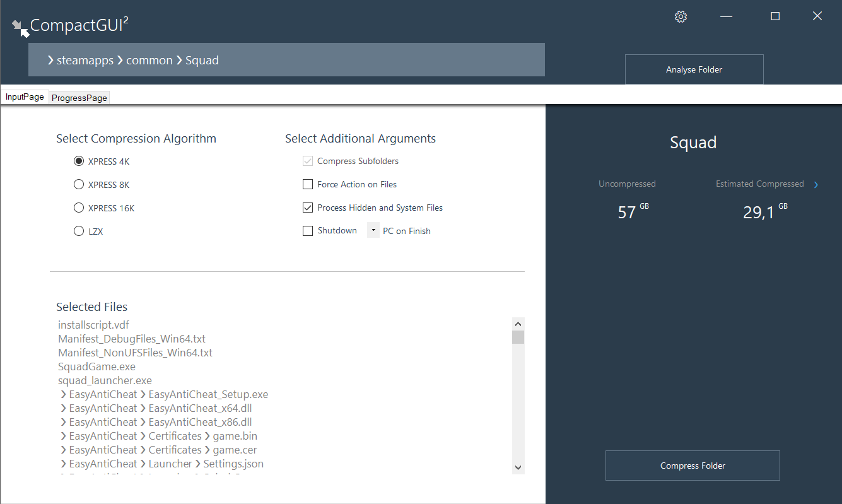This screenshot has height=504, width=842.
Task: Click the 57 GB uncompressed size value
Action: [633, 211]
